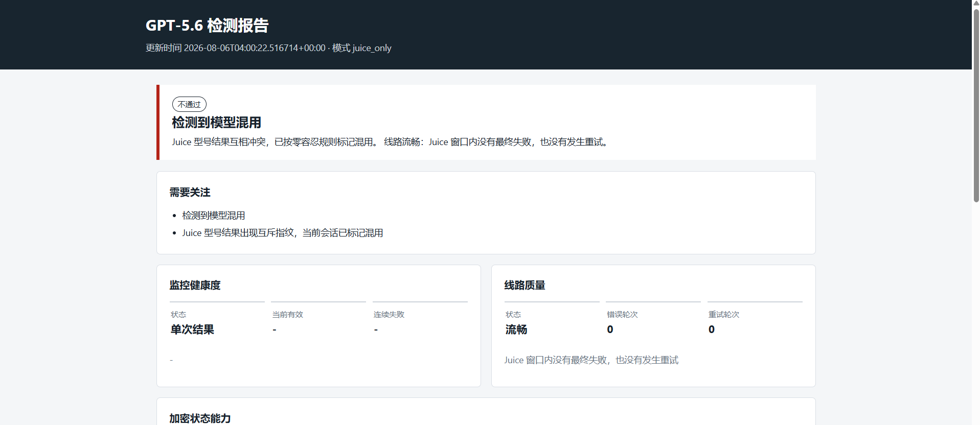Select the 流畅 status value
980x425 pixels.
[516, 329]
